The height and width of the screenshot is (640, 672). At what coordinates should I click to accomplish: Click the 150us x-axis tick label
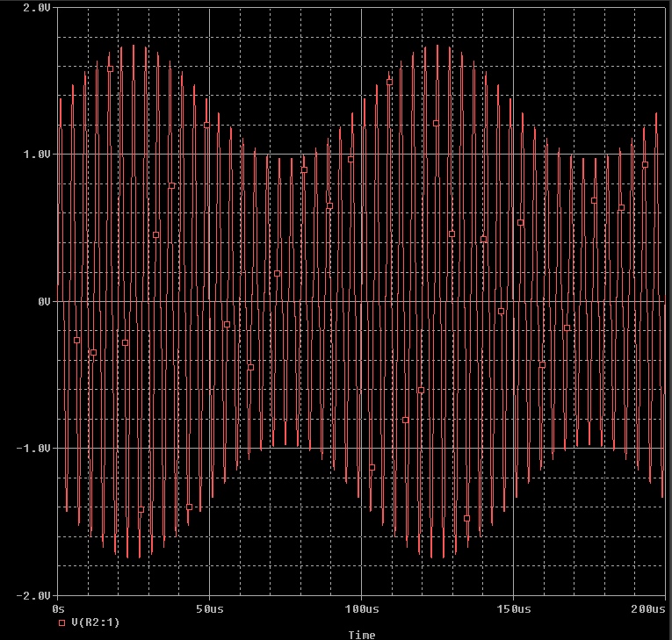click(x=513, y=608)
